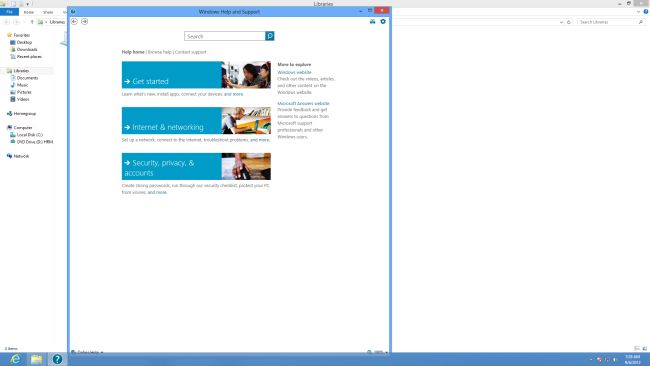Select Desktop under Favorites
Screen dimensions: 650x366
click(x=21, y=42)
